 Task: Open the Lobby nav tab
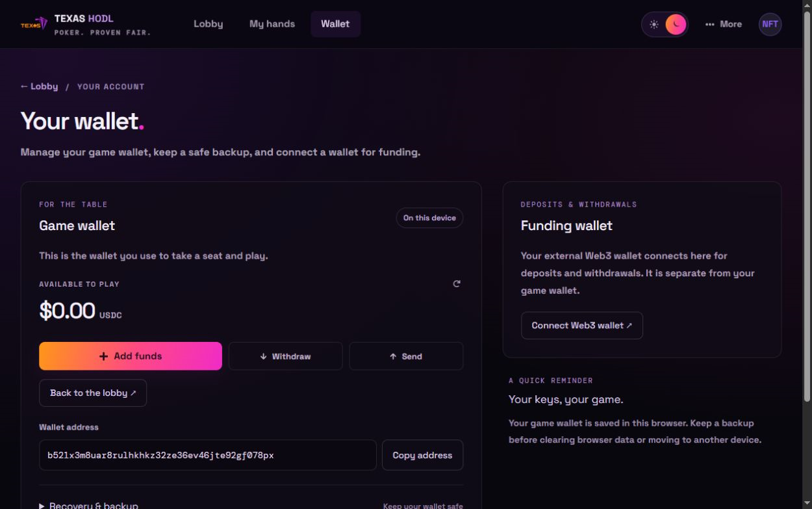(209, 24)
